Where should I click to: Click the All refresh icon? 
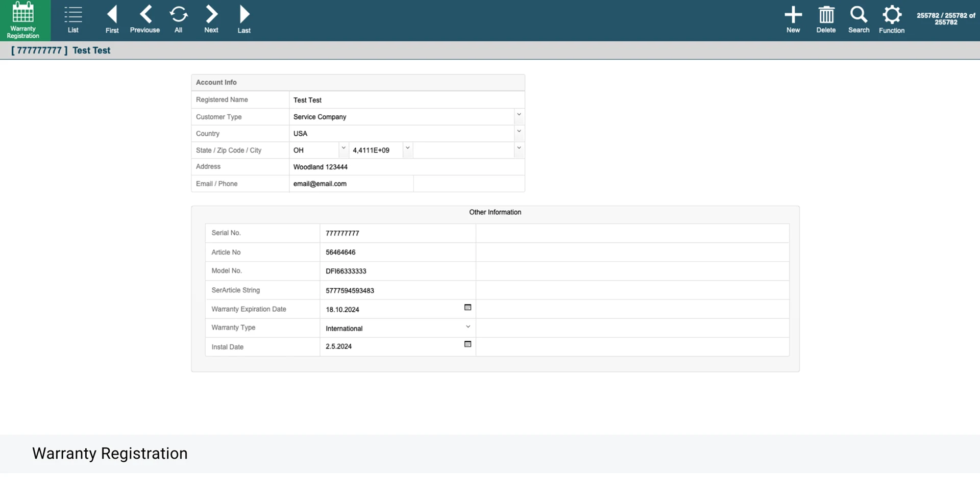[x=178, y=20]
